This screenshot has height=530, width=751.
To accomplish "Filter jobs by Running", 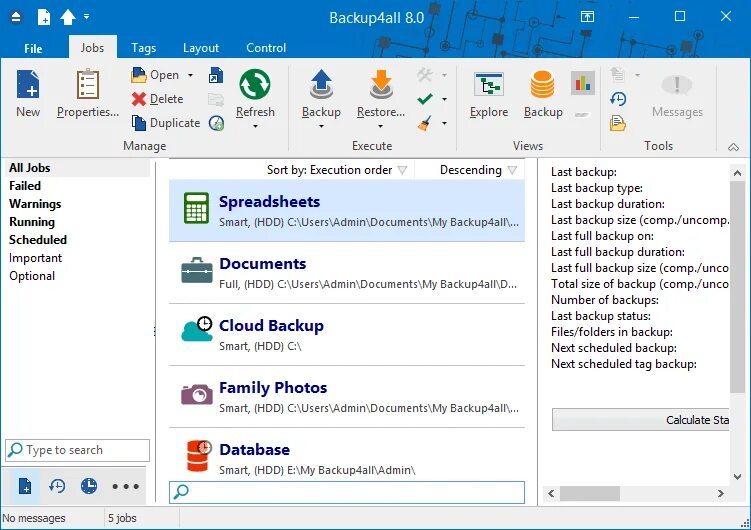I will (x=32, y=222).
